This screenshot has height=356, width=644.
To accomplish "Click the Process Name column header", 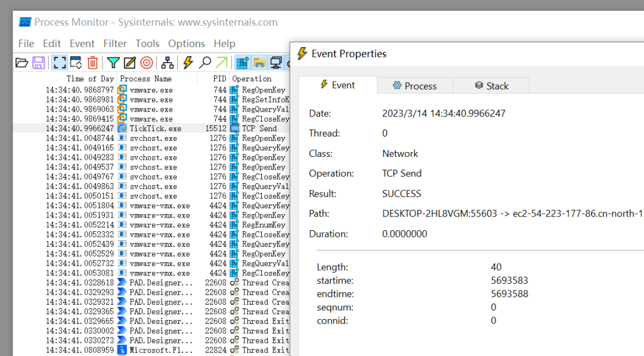I will click(145, 79).
